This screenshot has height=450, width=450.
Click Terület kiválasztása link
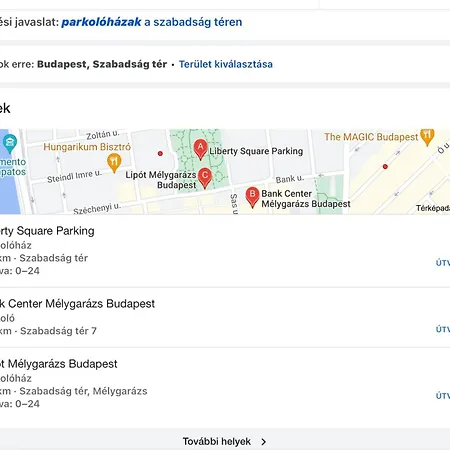226,64
